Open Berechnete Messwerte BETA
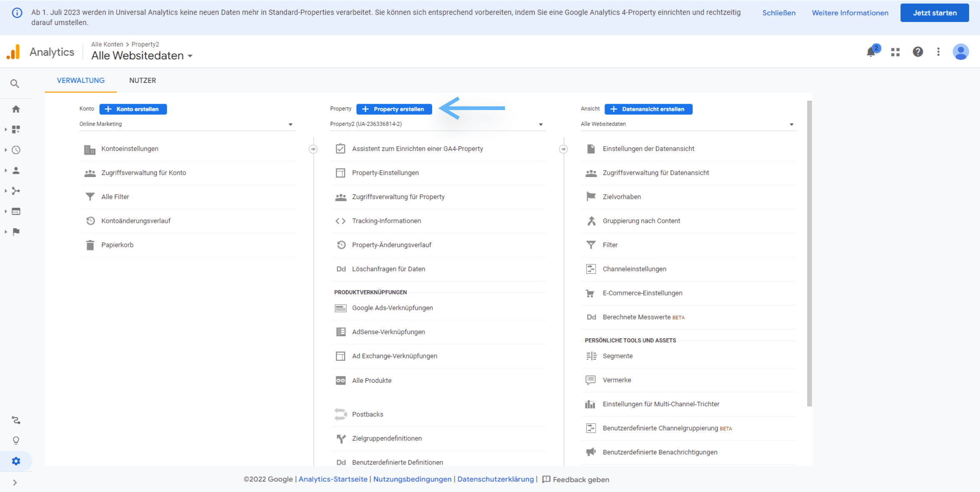 [643, 317]
